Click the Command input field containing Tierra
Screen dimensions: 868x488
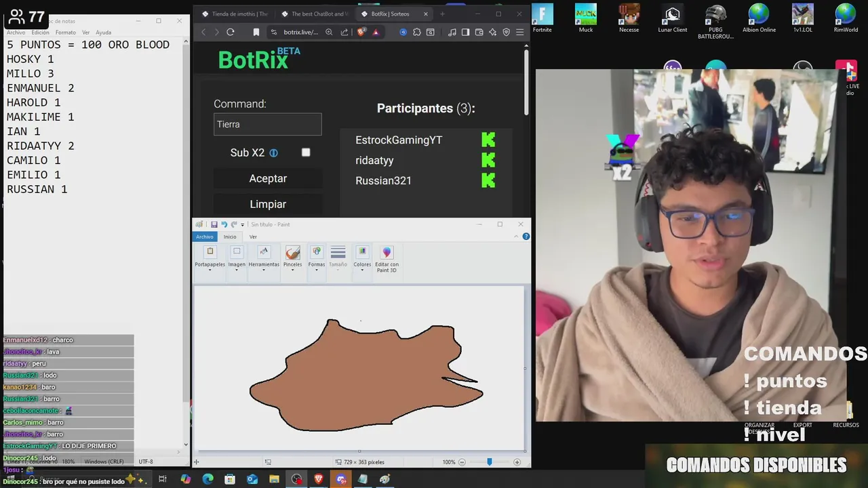tap(268, 124)
